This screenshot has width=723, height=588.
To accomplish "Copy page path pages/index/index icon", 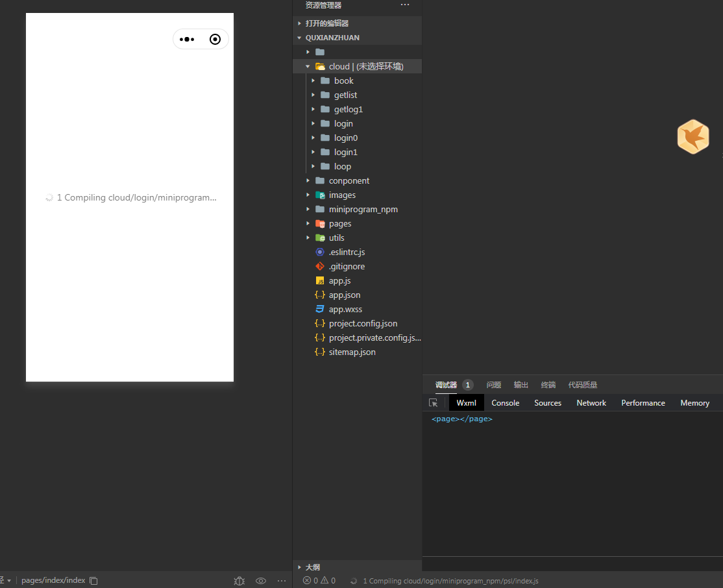I will point(93,581).
